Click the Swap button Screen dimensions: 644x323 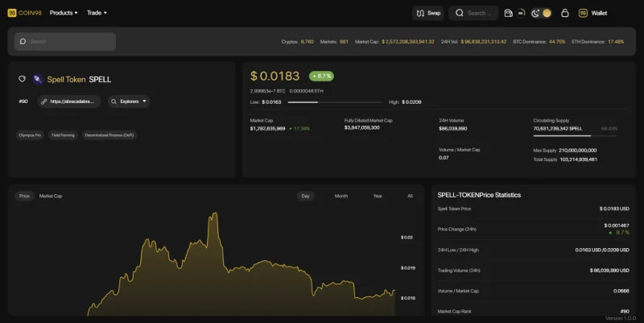pyautogui.click(x=428, y=13)
